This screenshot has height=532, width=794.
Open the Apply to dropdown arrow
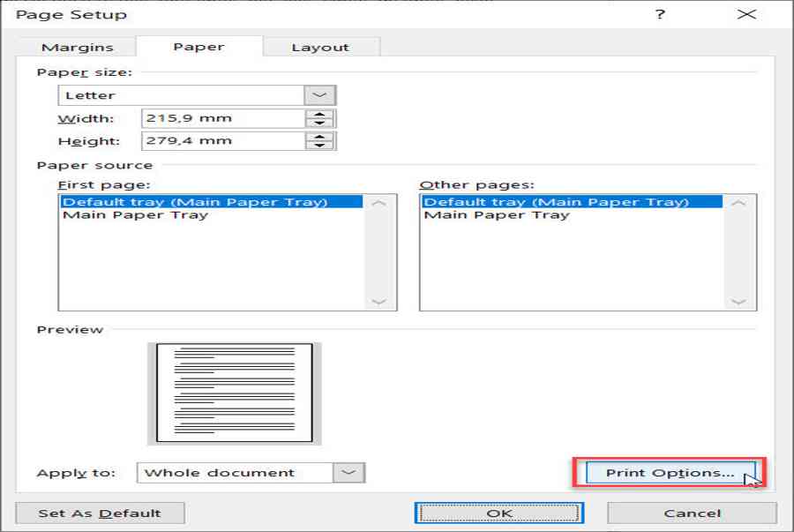pyautogui.click(x=348, y=472)
